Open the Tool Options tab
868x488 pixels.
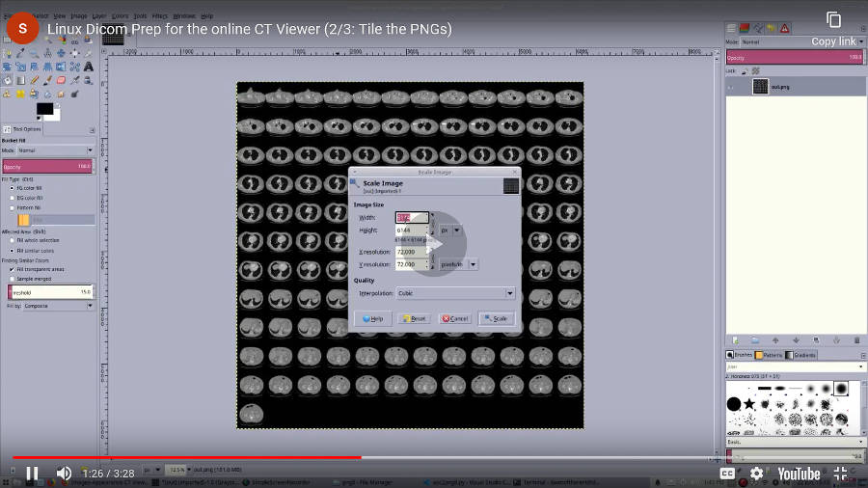click(23, 129)
